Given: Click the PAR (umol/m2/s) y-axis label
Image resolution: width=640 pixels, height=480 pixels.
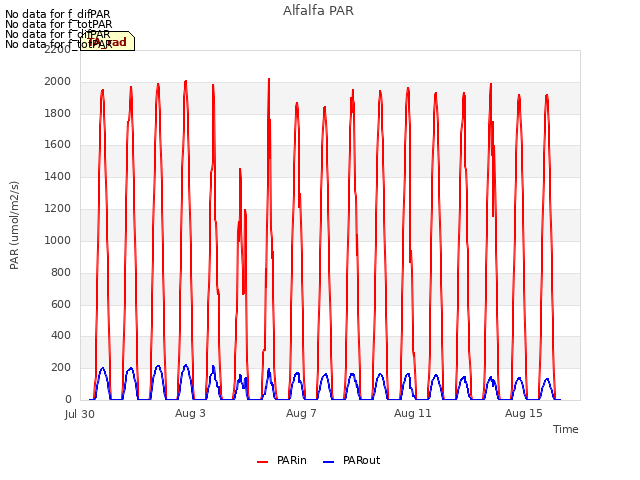Looking at the screenshot, I should (14, 225).
